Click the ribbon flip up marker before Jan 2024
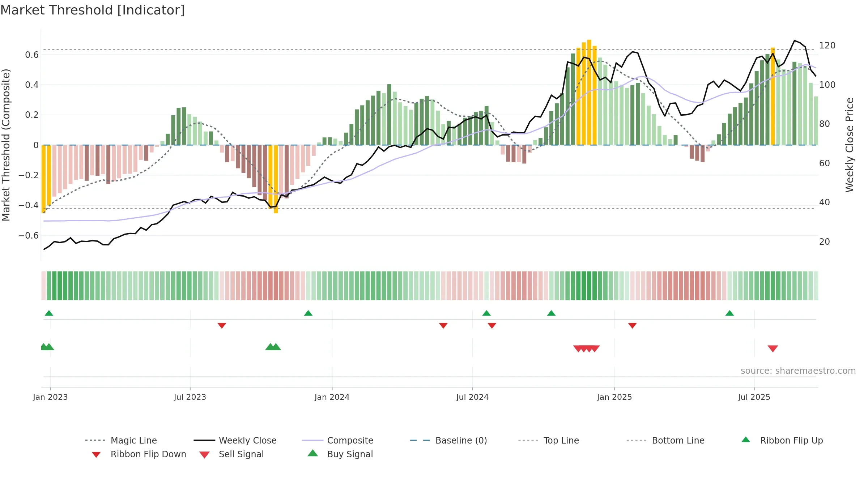This screenshot has width=868, height=488. [308, 313]
